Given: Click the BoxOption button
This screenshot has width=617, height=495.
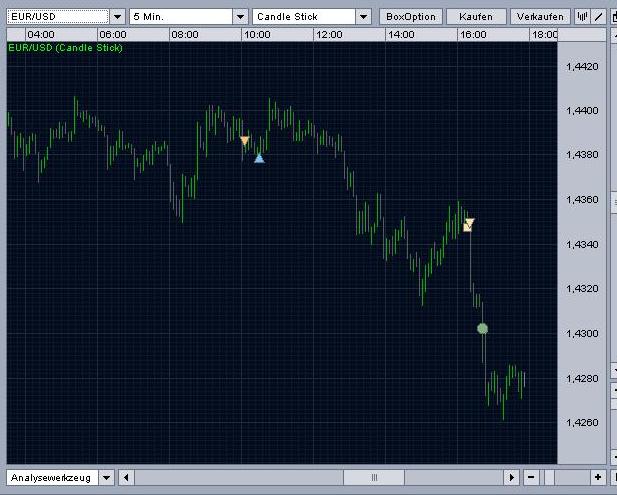Looking at the screenshot, I should coord(411,17).
